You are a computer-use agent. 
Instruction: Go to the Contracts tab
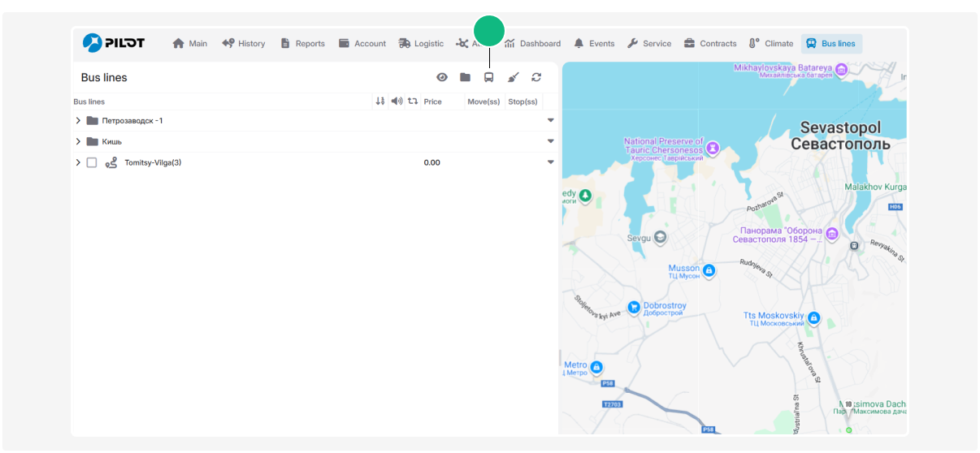[x=710, y=44]
